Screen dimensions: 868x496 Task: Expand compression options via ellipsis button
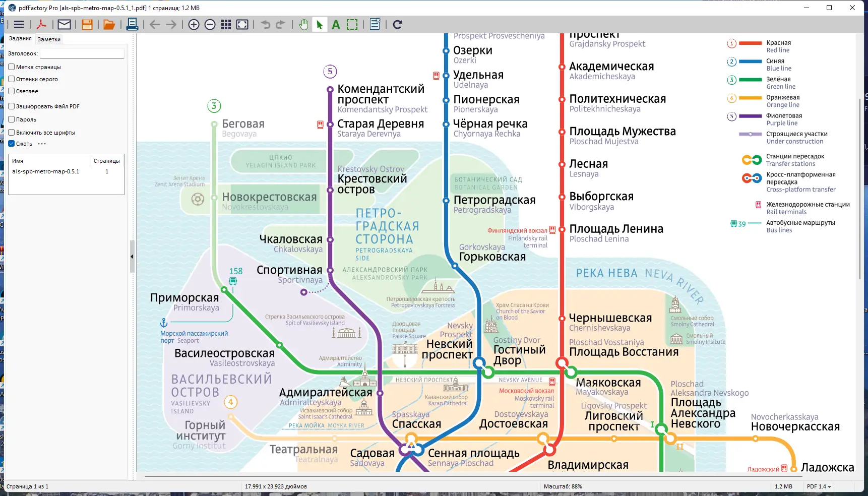click(x=42, y=144)
